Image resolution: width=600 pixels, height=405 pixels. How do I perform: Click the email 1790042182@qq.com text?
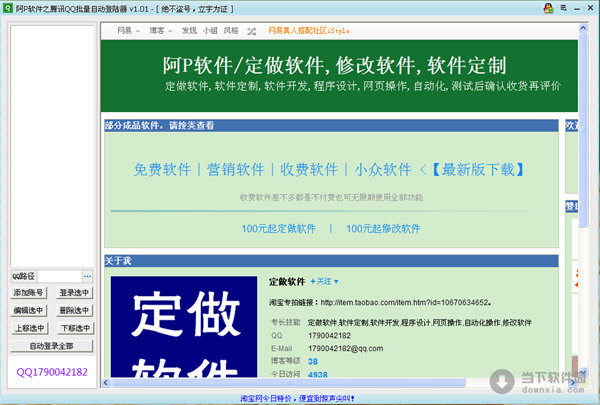[346, 348]
